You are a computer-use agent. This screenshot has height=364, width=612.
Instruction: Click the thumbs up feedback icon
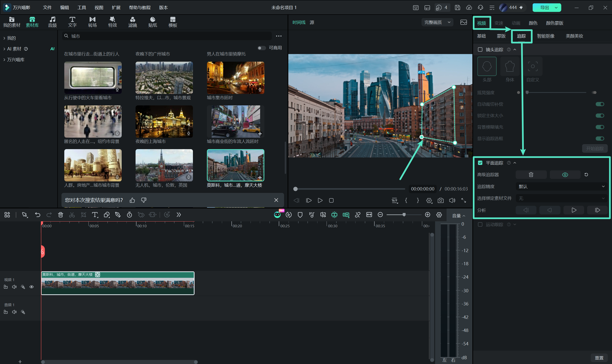pyautogui.click(x=132, y=200)
